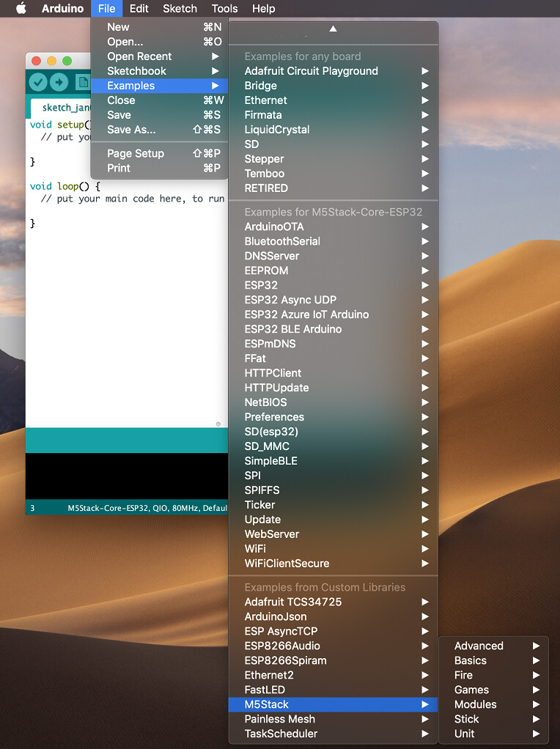Open the WebServer examples submenu
Screen dimensions: 560x749
point(334,534)
